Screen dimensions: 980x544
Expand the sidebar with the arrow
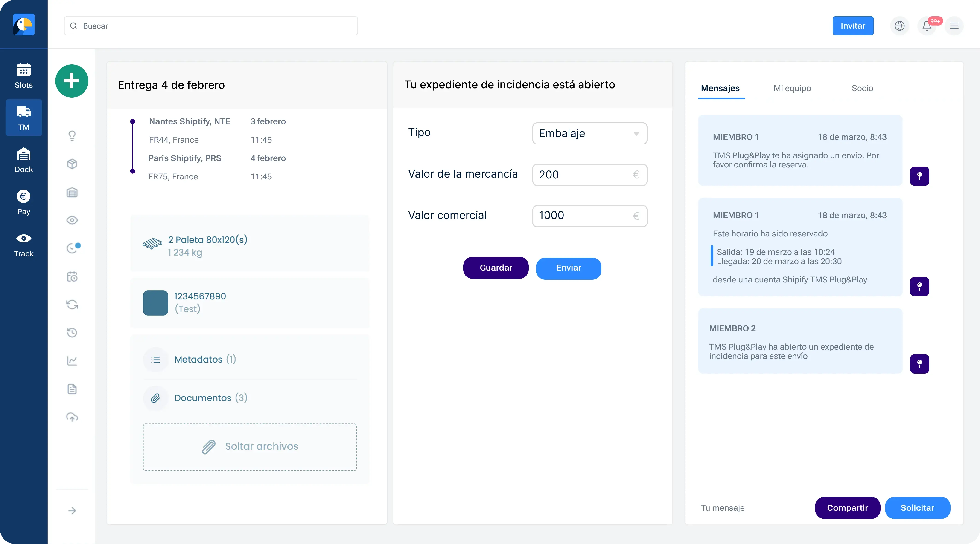[72, 511]
